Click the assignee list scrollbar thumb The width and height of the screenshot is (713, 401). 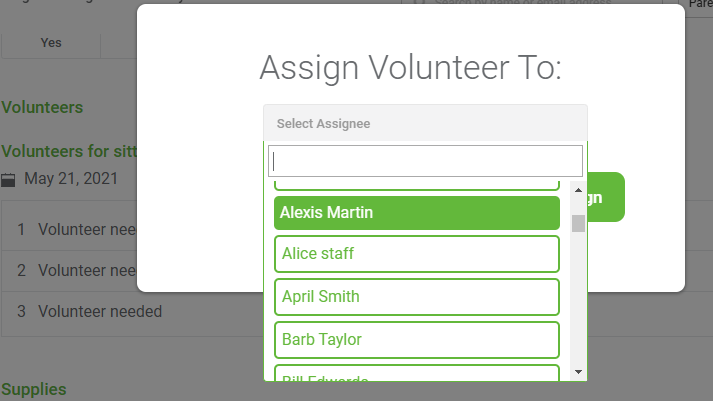point(578,223)
